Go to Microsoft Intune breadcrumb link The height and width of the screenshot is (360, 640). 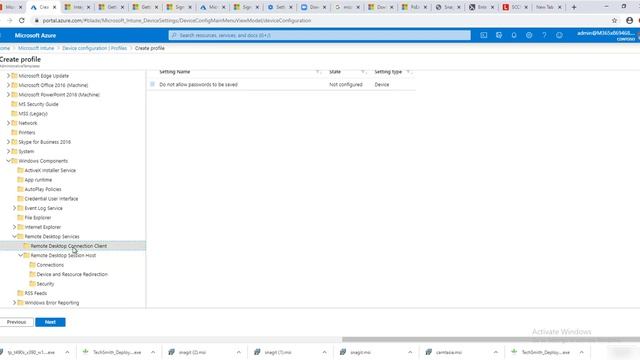(36, 48)
